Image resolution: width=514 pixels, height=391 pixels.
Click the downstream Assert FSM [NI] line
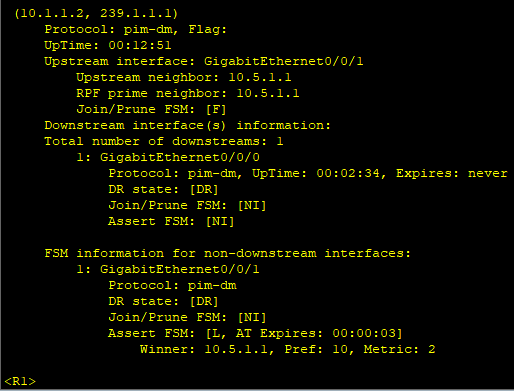[171, 221]
